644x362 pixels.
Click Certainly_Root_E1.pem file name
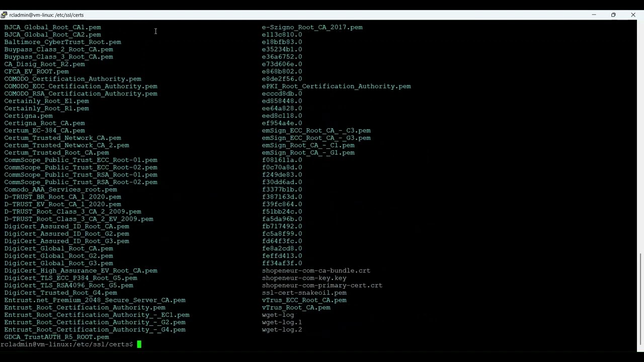coord(47,101)
